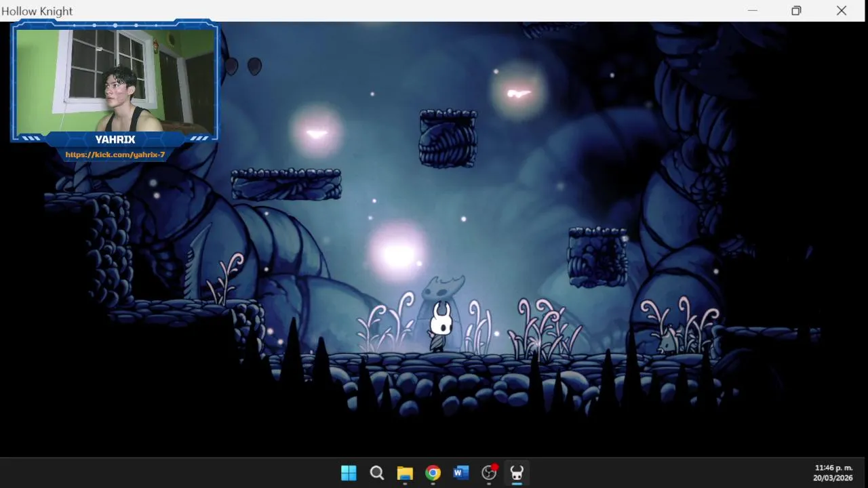Image resolution: width=868 pixels, height=488 pixels.
Task: Restore down the Hollow Knight window
Action: [796, 10]
